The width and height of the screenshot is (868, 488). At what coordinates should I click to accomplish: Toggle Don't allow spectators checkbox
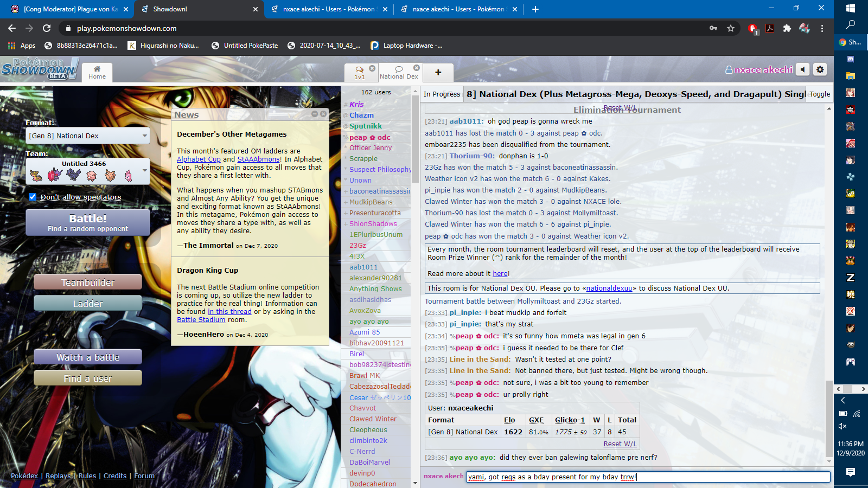tap(33, 197)
